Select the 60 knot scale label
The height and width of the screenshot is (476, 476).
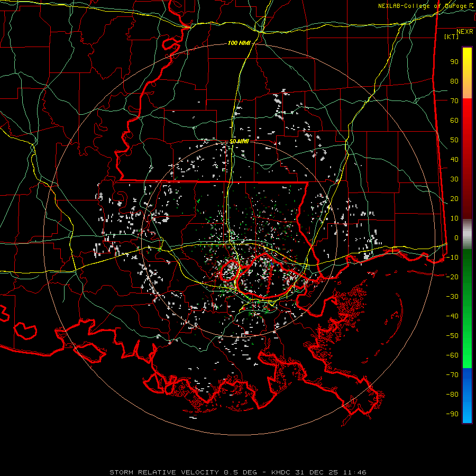(454, 120)
